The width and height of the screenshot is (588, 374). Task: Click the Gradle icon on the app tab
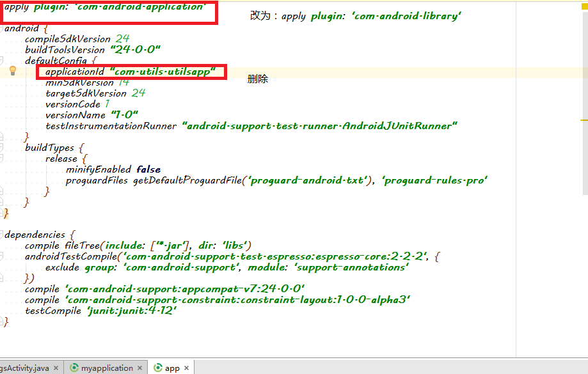(x=157, y=368)
